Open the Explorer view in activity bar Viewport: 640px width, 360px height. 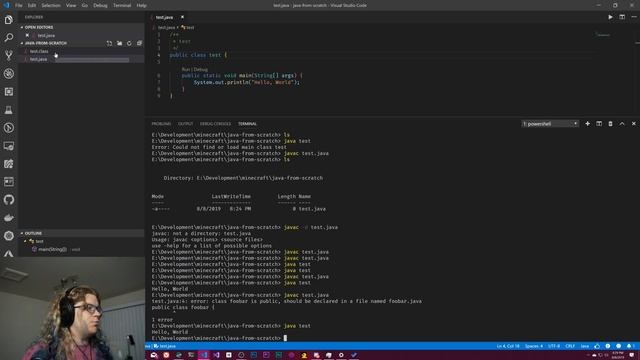9,20
